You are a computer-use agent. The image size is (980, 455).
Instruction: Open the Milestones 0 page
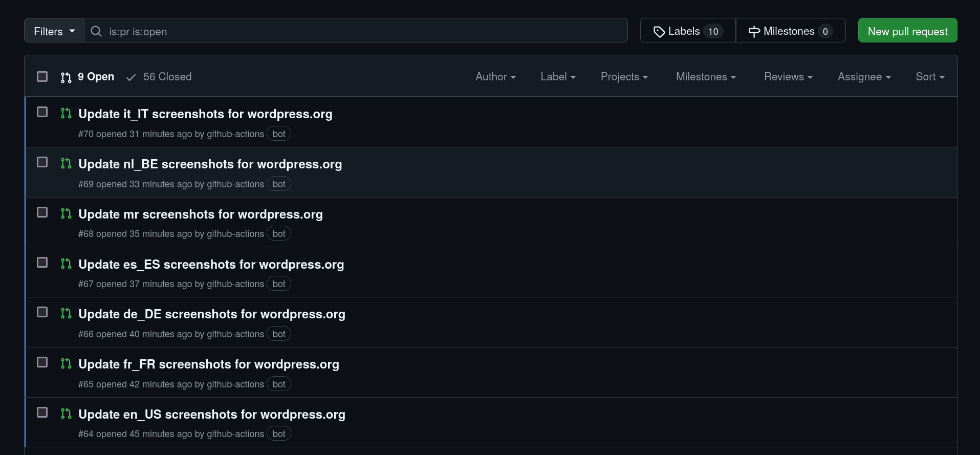coord(791,31)
